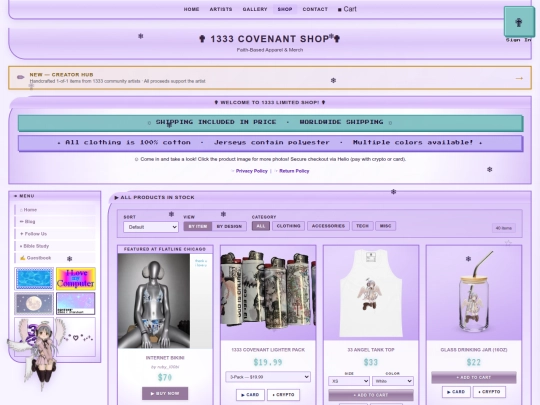Click '33 Angel Tank Top' title
The height and width of the screenshot is (405, 540).
(371, 350)
